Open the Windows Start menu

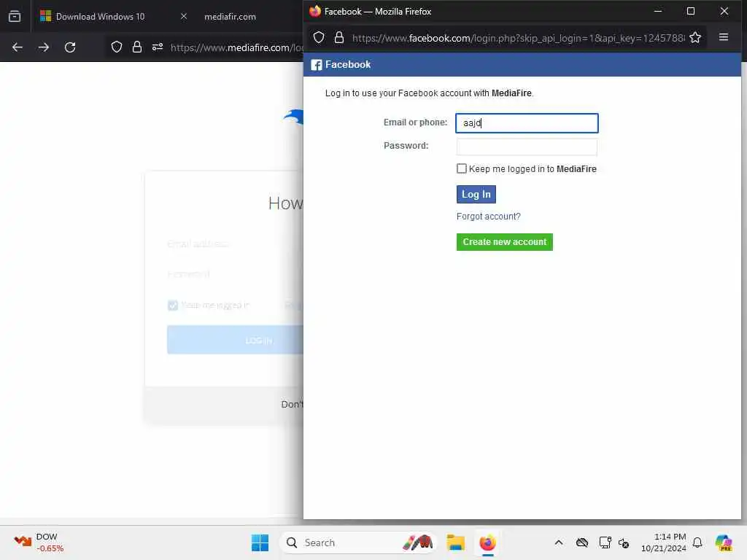[x=260, y=542]
